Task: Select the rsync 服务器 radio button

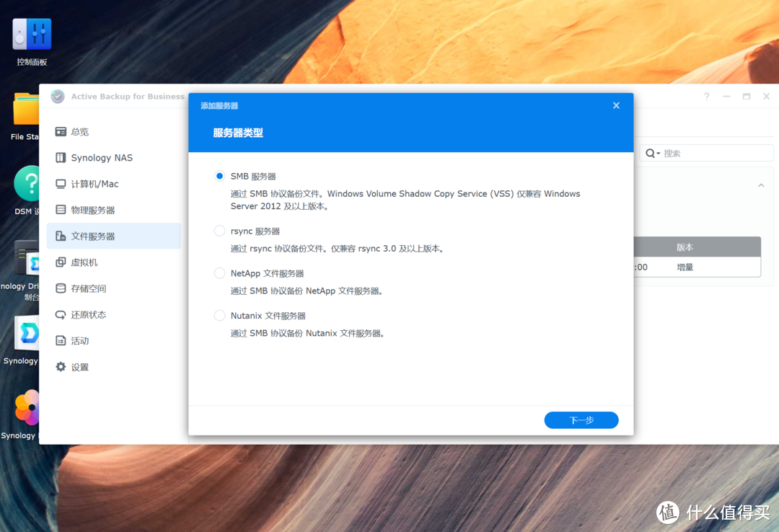Action: (x=219, y=231)
